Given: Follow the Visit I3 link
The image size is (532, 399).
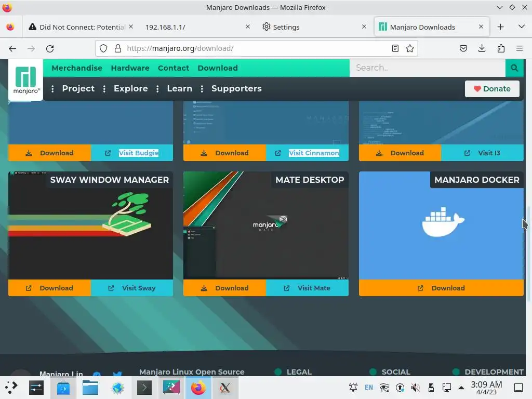Looking at the screenshot, I should [483, 153].
